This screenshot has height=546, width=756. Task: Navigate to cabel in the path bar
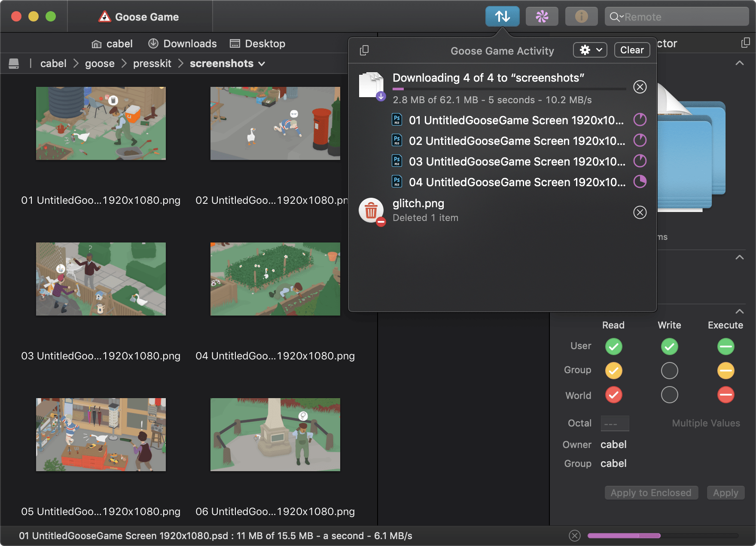tap(53, 64)
